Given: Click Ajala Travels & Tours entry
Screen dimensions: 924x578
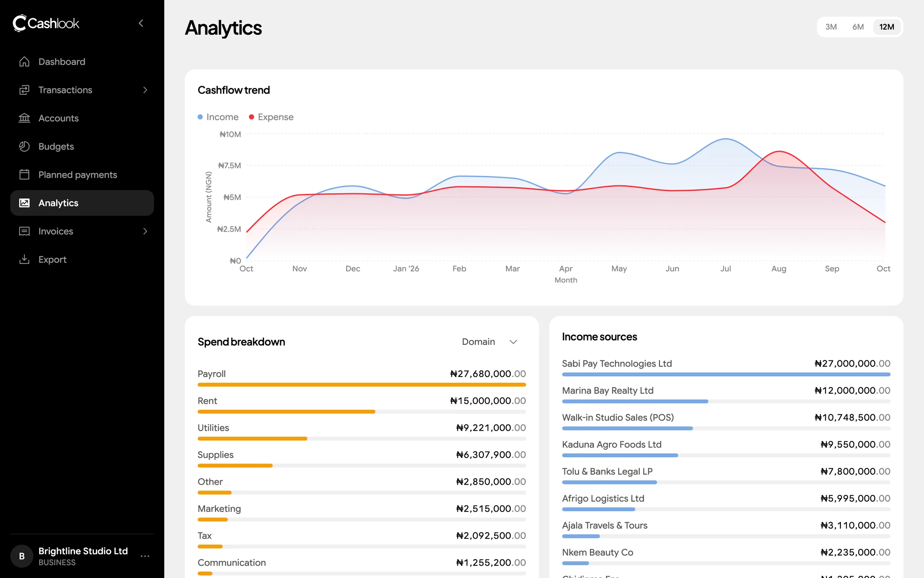Looking at the screenshot, I should [x=726, y=529].
